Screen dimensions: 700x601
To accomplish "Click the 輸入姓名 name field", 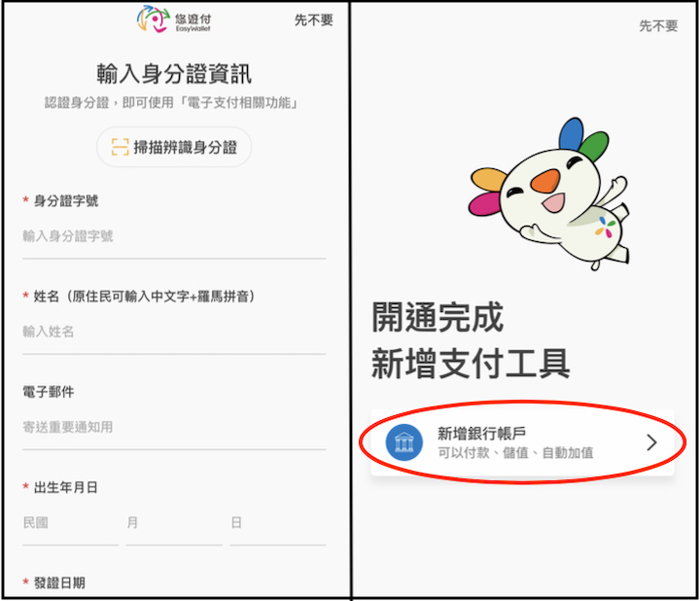I will tap(174, 333).
